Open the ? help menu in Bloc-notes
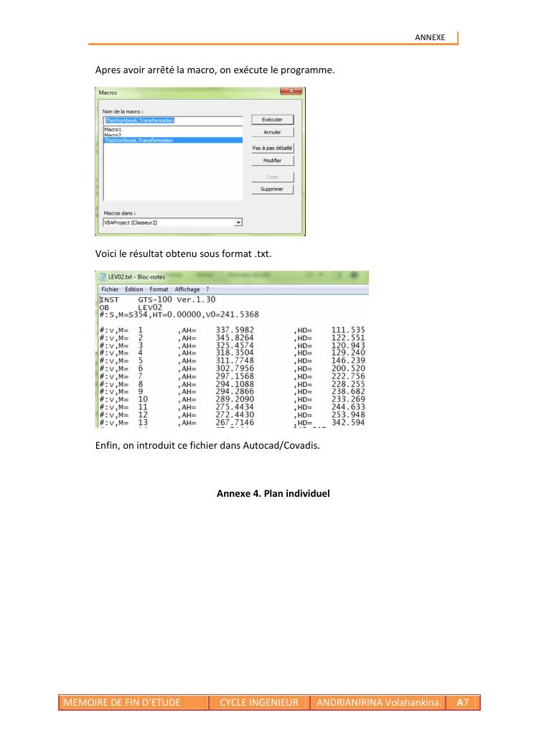Image resolution: width=534 pixels, height=756 pixels. tap(207, 289)
